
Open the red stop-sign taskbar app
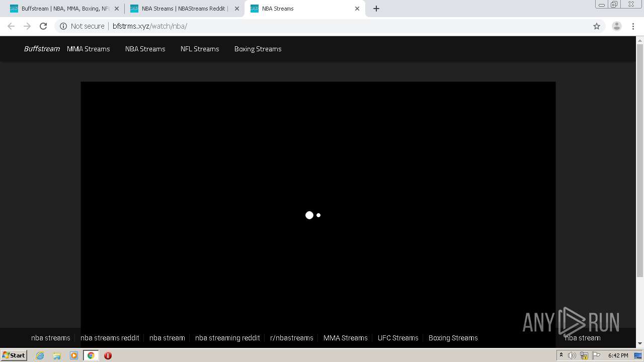pyautogui.click(x=108, y=355)
